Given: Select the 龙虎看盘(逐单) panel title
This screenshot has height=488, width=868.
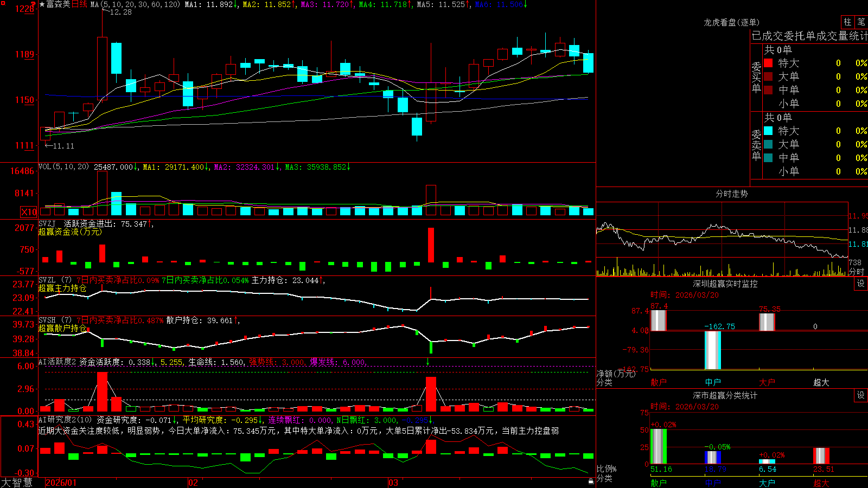Looking at the screenshot, I should tap(731, 22).
